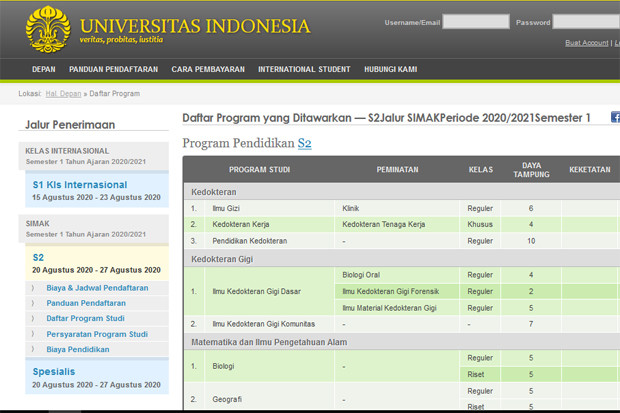Click the KELAS INTERNASIONAL section header
This screenshot has width=620, height=413.
93,156
